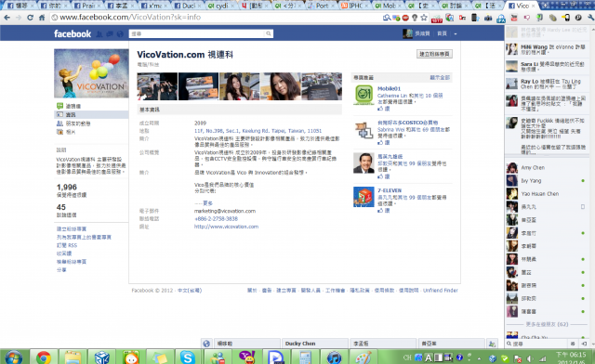Click the browser back arrow
This screenshot has height=364, width=595.
(x=7, y=18)
